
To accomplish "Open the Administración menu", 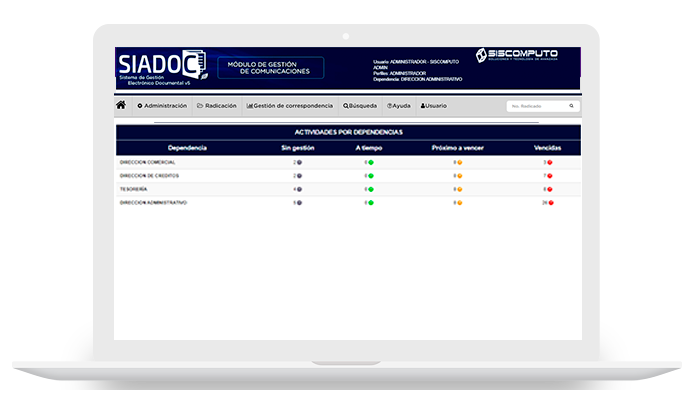I will click(162, 105).
